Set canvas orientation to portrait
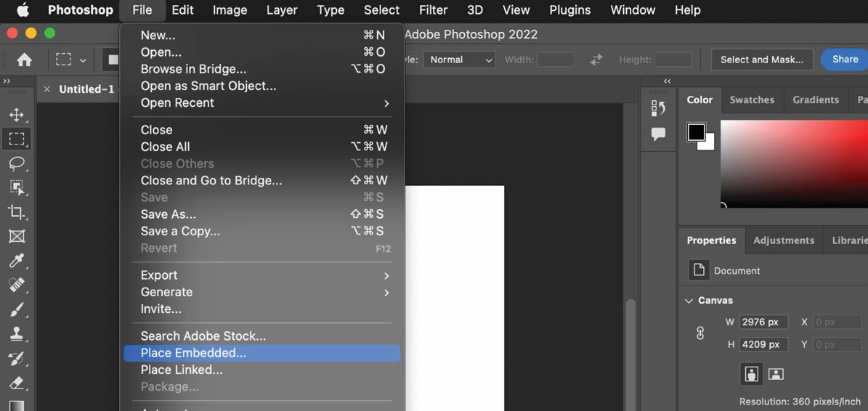This screenshot has width=868, height=411. (752, 374)
